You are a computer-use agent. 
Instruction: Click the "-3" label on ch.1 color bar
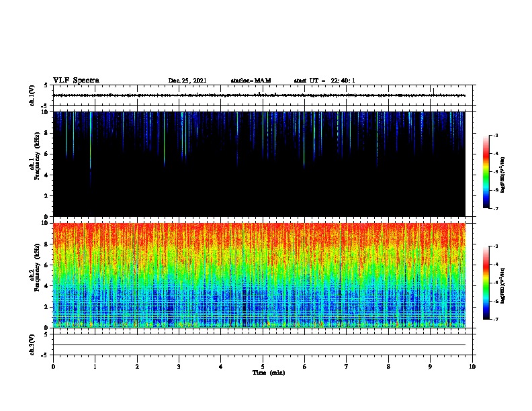pyautogui.click(x=496, y=136)
